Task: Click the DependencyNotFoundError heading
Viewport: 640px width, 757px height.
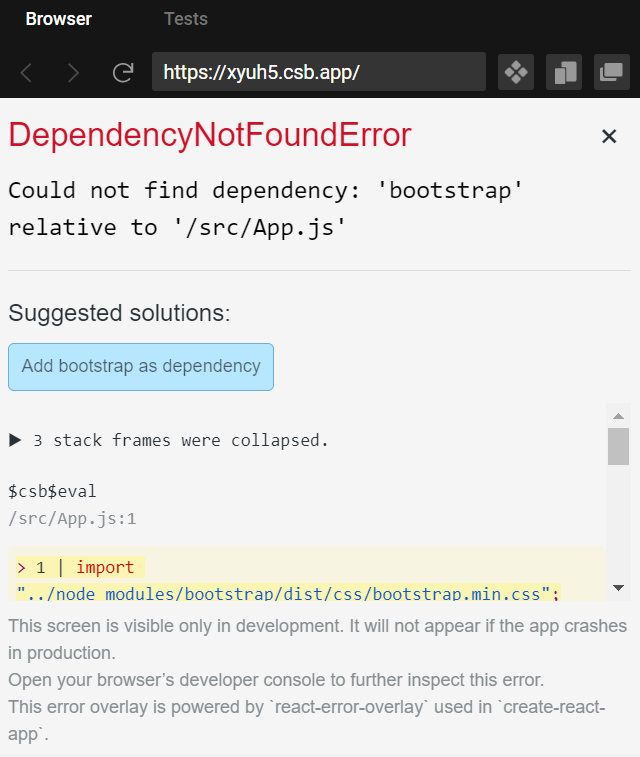Action: coord(210,135)
